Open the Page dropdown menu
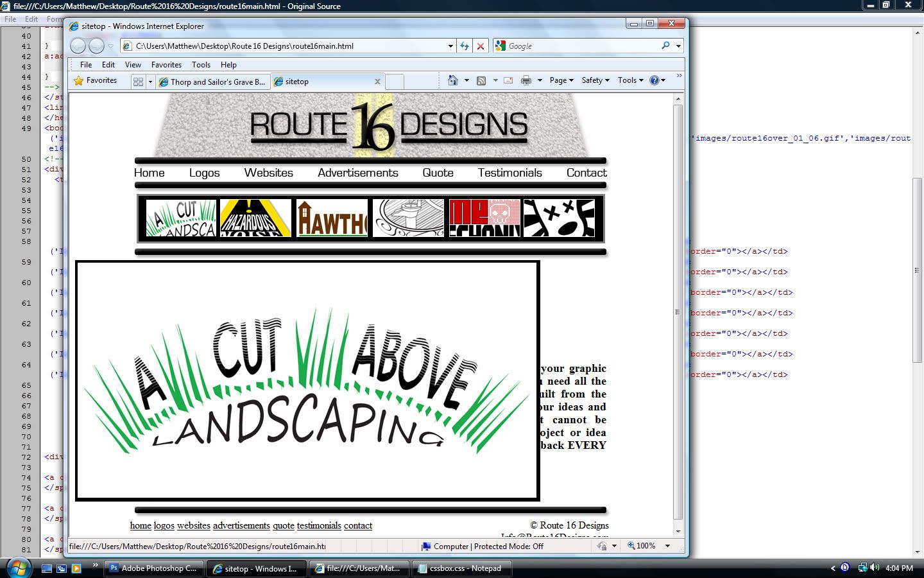Viewport: 924px width, 578px height. pos(561,80)
